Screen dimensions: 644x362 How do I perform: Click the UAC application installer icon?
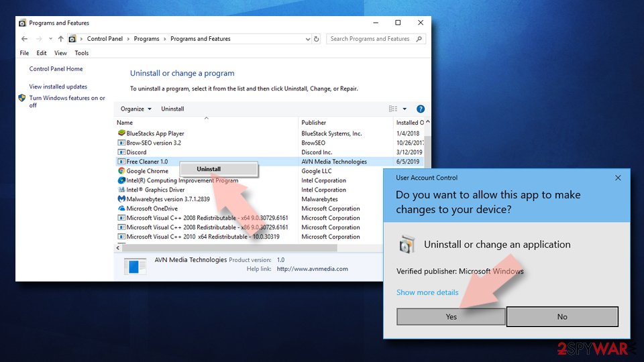click(x=407, y=244)
